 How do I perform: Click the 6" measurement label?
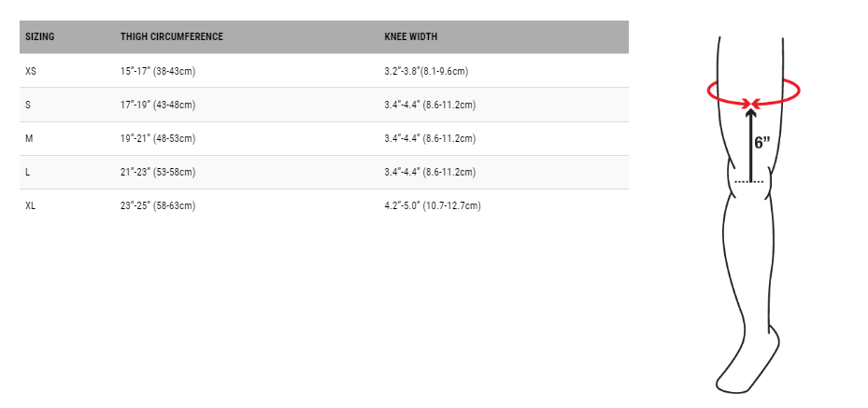(x=762, y=143)
